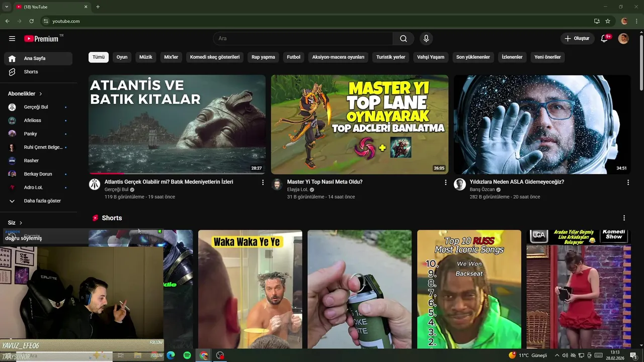This screenshot has height=362, width=644.
Task: Open Ruhi Çenet Belge... subscription
Action: pyautogui.click(x=38, y=147)
